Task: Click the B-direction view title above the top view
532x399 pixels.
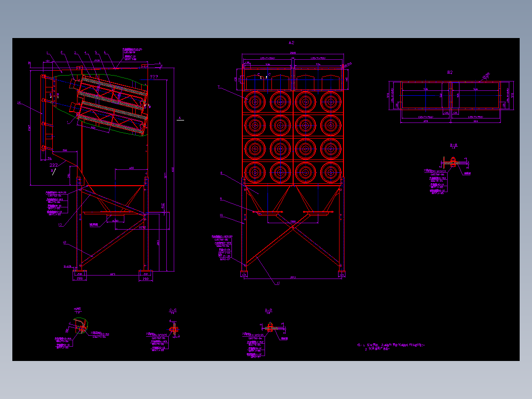Action: (450, 72)
